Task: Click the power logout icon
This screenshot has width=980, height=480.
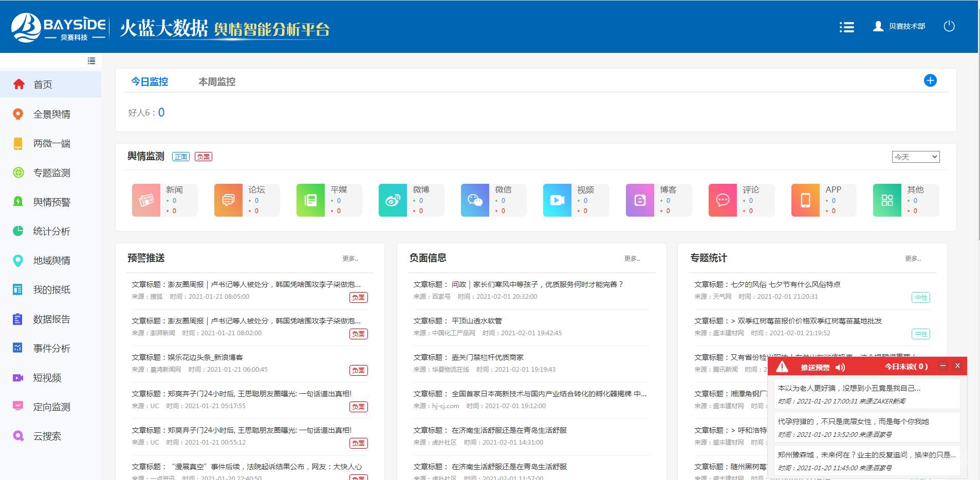Action: point(949,26)
